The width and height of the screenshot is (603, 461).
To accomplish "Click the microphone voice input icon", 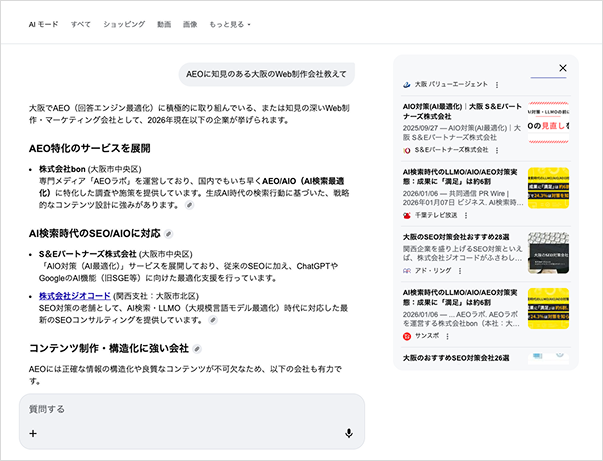I will click(x=349, y=433).
